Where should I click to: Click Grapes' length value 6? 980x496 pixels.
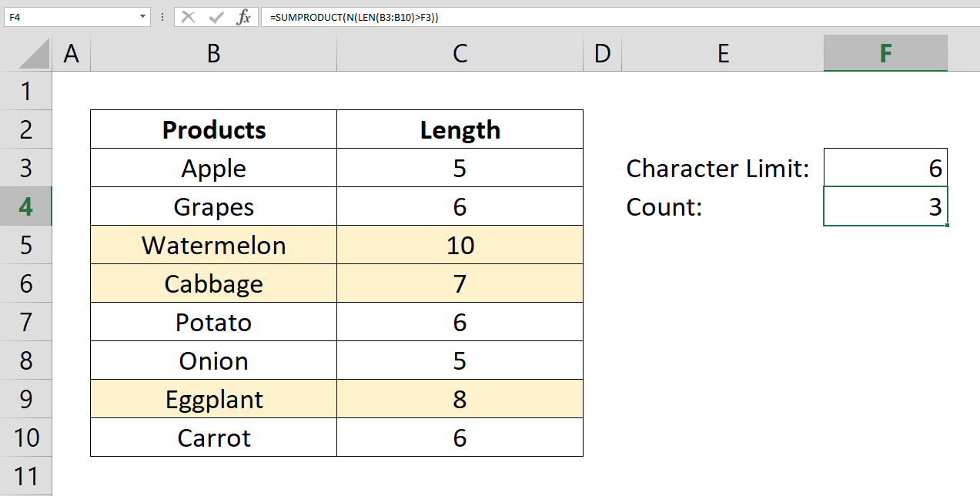[x=460, y=206]
